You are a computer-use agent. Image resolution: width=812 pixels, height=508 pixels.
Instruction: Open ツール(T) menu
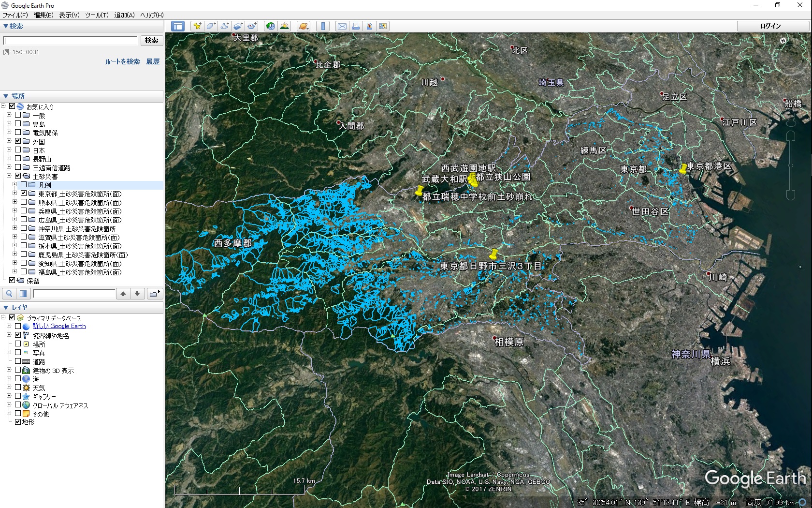point(97,15)
